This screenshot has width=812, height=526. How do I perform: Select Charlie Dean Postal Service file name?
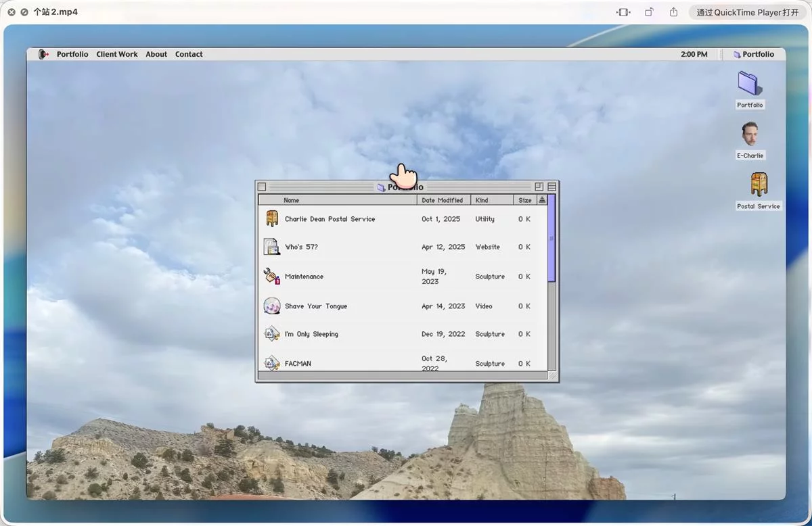[x=330, y=219]
